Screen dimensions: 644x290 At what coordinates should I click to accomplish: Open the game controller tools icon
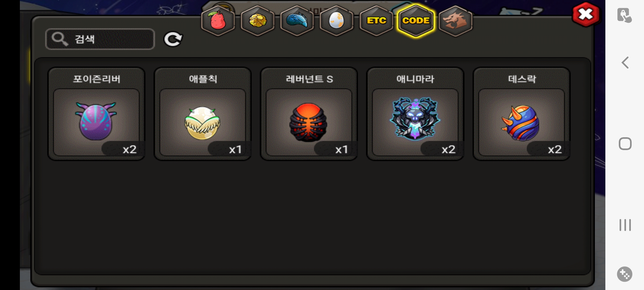[625, 274]
